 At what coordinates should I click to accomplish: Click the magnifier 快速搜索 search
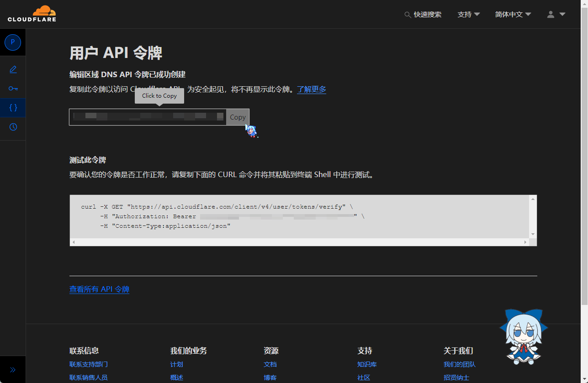pos(423,15)
